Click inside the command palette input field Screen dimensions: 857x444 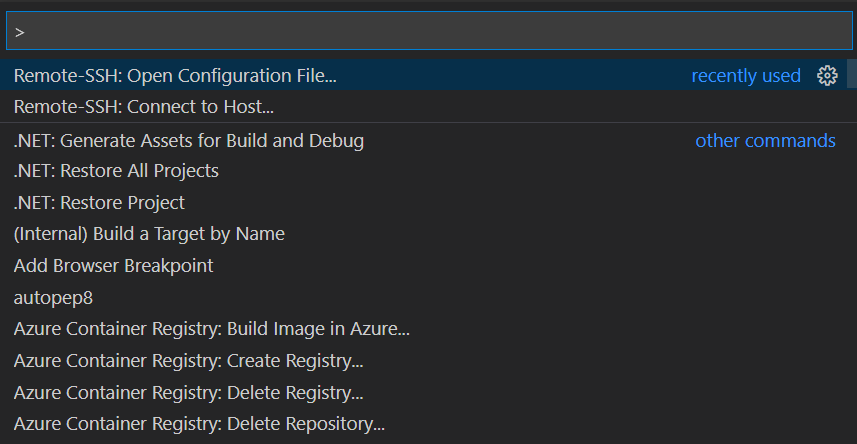click(428, 31)
